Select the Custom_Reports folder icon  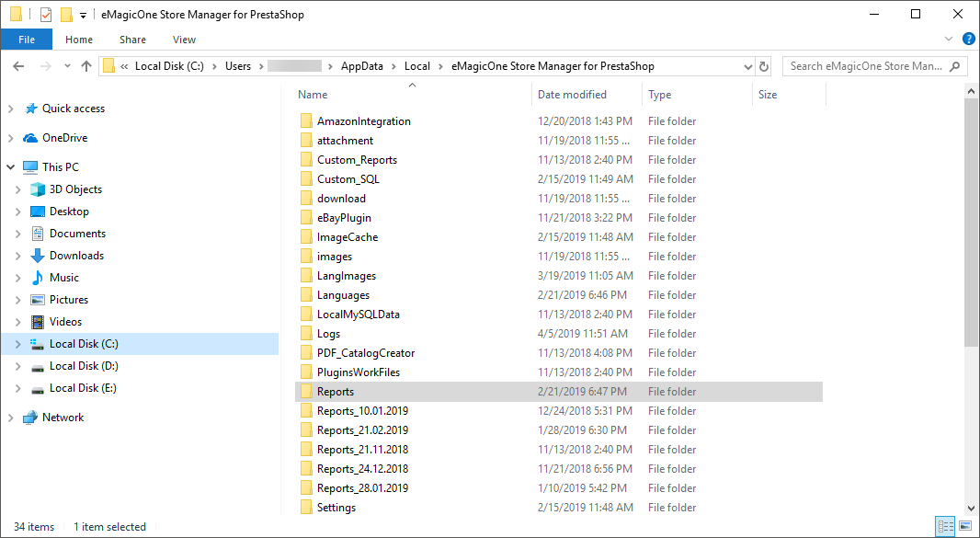(x=305, y=159)
